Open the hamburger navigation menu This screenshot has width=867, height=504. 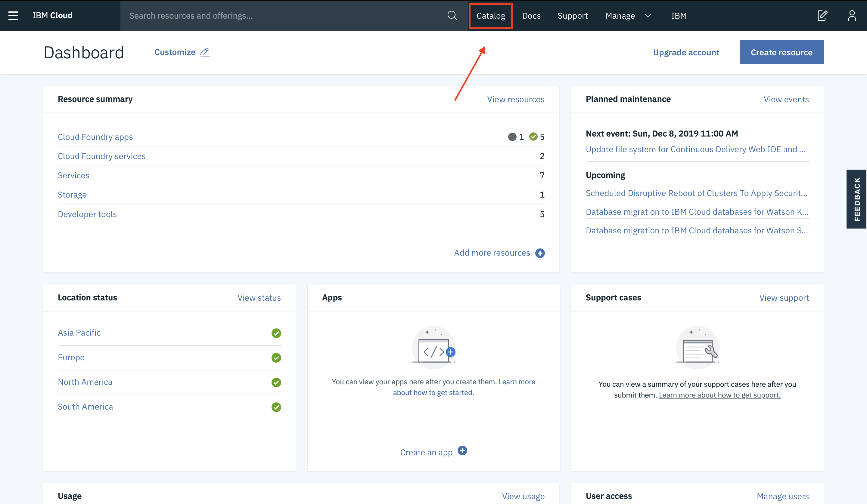pyautogui.click(x=13, y=15)
